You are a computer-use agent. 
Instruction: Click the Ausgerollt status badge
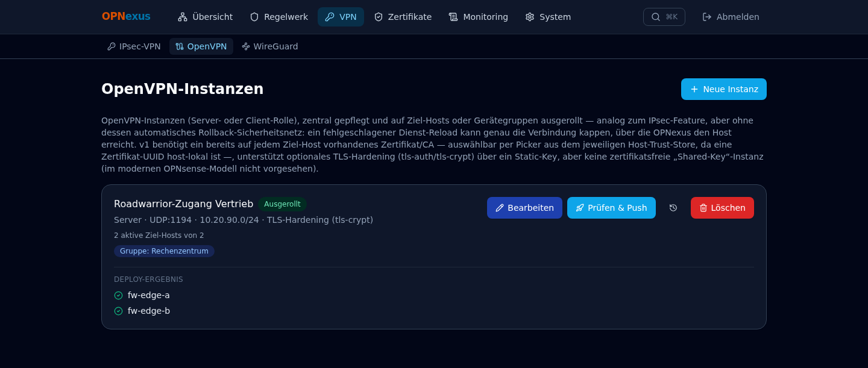[282, 204]
